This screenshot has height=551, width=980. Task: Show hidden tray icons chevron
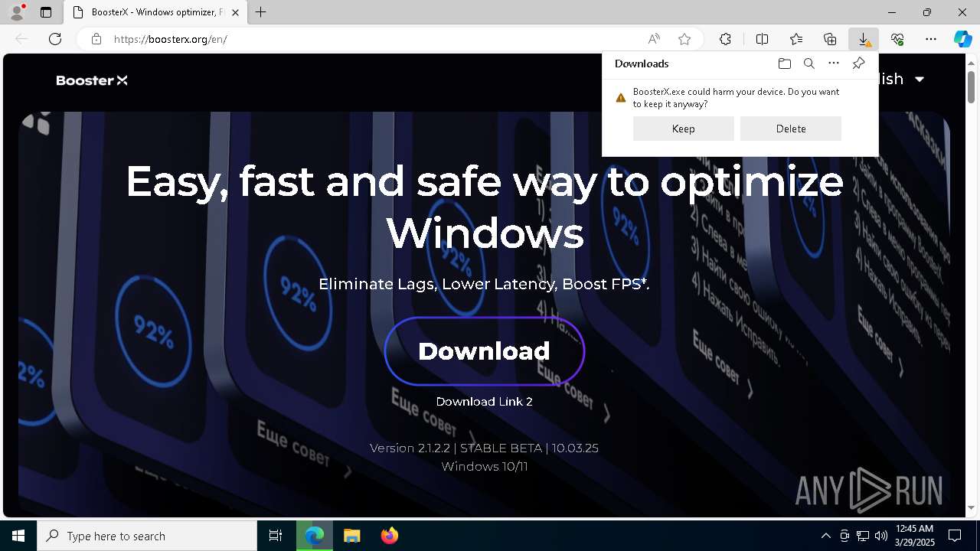click(x=825, y=536)
